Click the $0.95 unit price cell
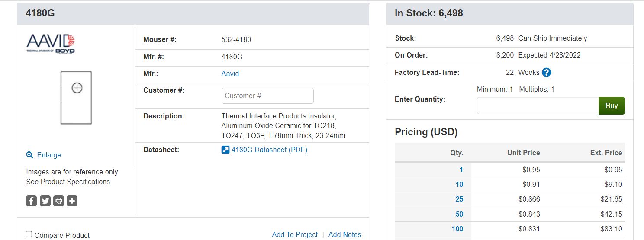The width and height of the screenshot is (644, 240). coord(531,170)
